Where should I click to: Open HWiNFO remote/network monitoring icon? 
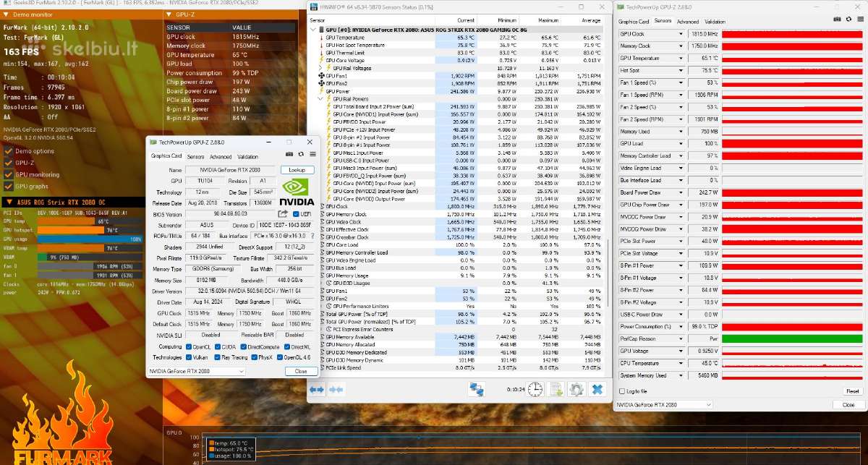point(476,389)
